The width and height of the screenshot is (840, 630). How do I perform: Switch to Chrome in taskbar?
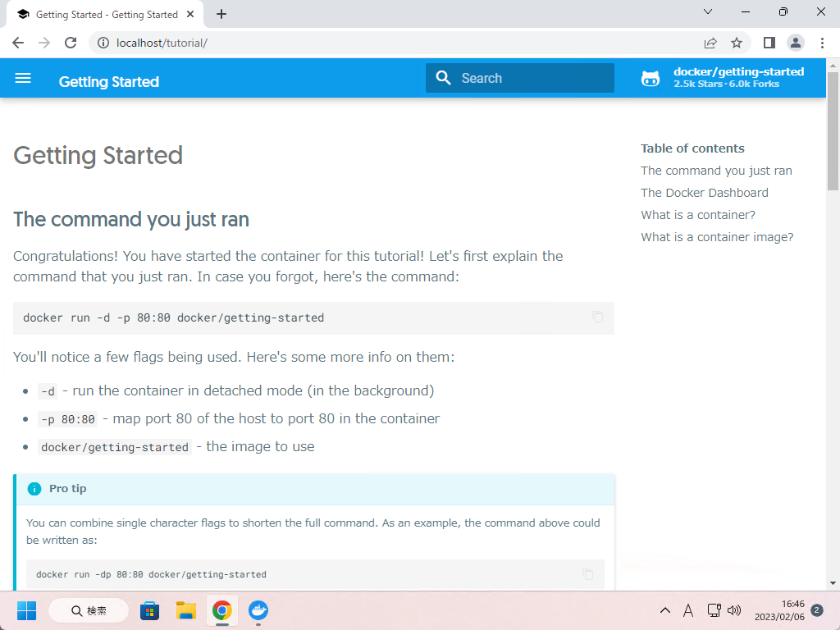[x=221, y=610]
